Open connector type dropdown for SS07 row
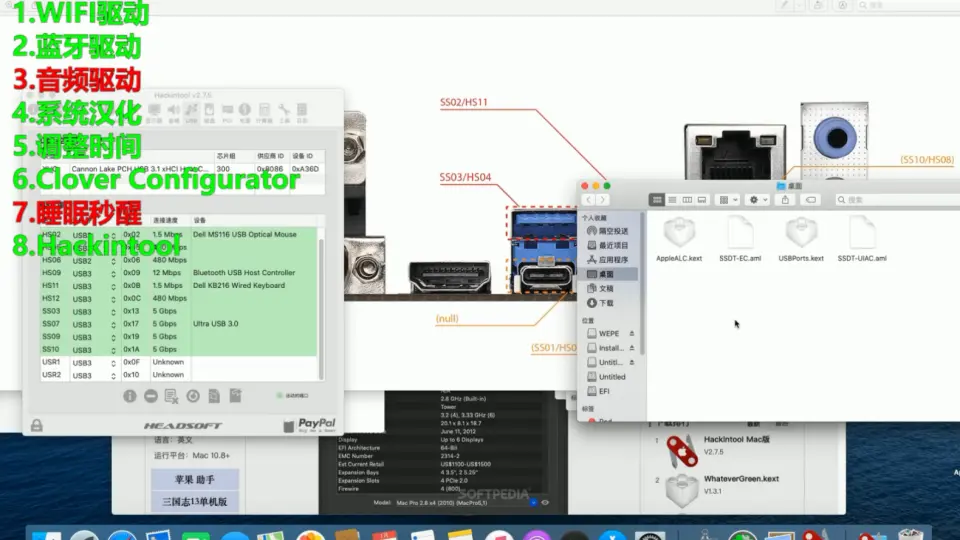Viewport: 960px width, 540px height. 113,325
